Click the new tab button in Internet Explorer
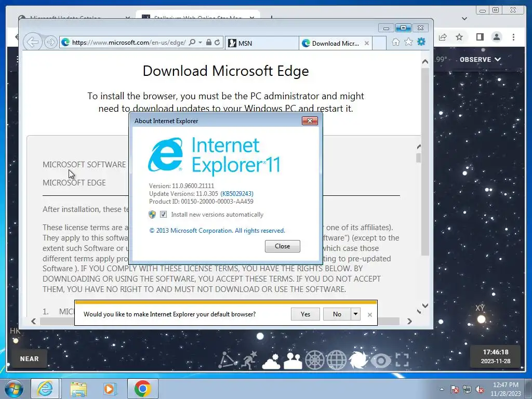Viewport: 532px width, 399px height. click(379, 44)
